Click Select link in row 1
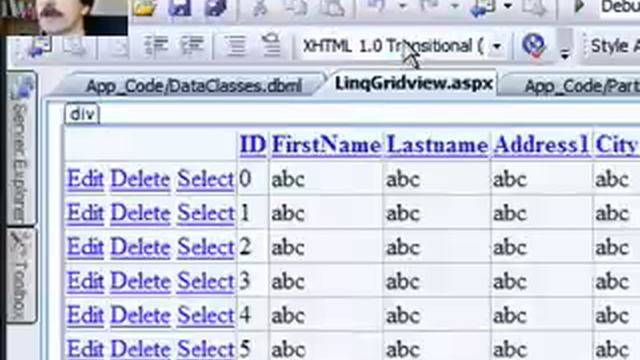Screen dimensions: 640x360 pos(205,213)
